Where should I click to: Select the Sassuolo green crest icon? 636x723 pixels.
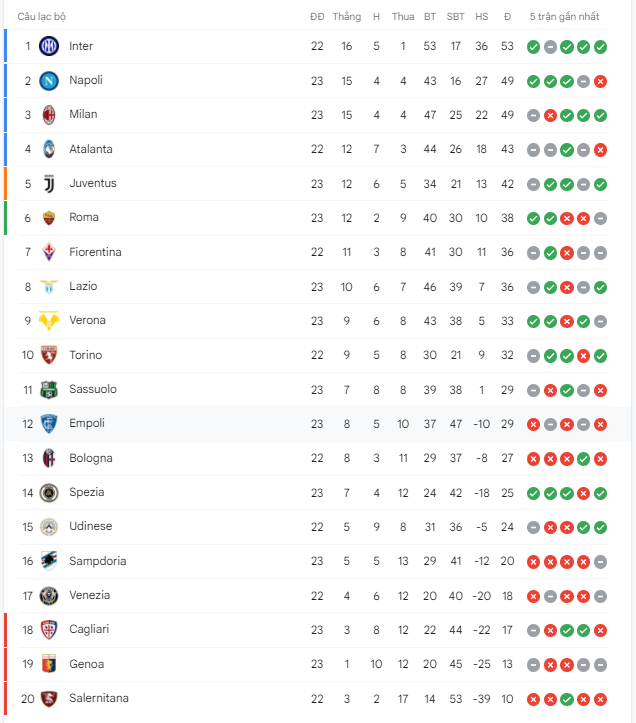pos(49,390)
